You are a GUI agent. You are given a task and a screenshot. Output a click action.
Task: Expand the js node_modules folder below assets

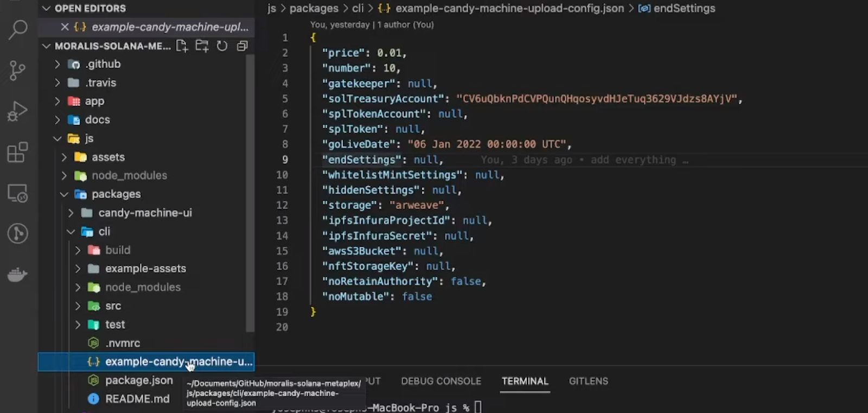64,175
